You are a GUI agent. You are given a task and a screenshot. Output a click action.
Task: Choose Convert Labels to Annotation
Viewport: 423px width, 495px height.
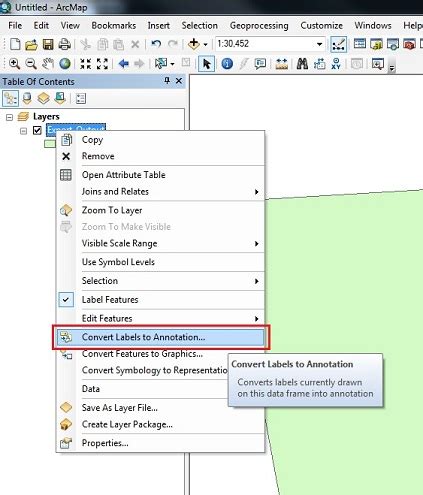(x=161, y=337)
